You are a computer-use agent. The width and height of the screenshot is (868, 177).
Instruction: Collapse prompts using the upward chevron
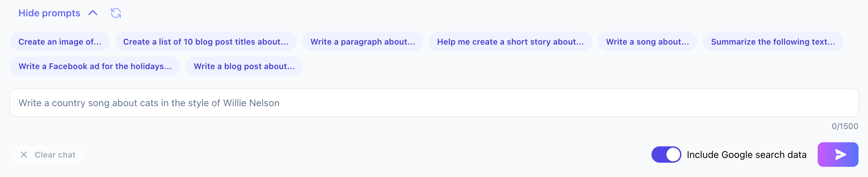pos(93,13)
